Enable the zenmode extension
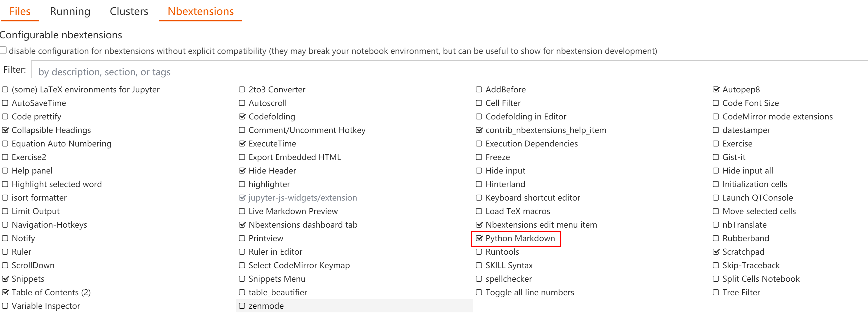Viewport: 868px width, 320px height. tap(242, 306)
